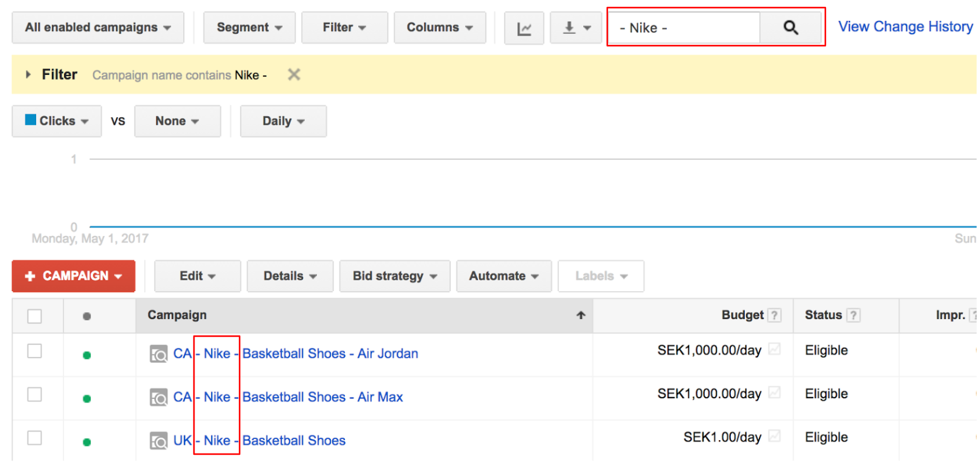Open the Edit menu
980x463 pixels.
pos(197,276)
